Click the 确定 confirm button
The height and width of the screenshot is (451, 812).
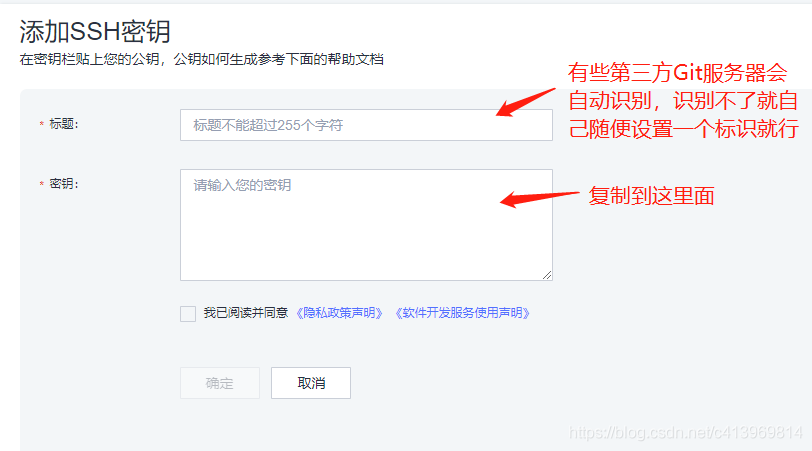(220, 383)
